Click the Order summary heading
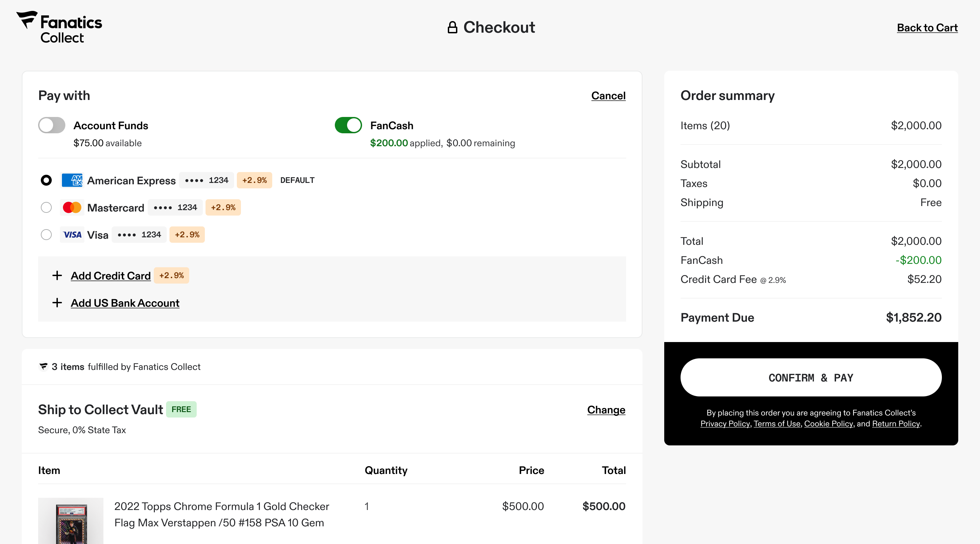The width and height of the screenshot is (980, 544). (x=728, y=96)
